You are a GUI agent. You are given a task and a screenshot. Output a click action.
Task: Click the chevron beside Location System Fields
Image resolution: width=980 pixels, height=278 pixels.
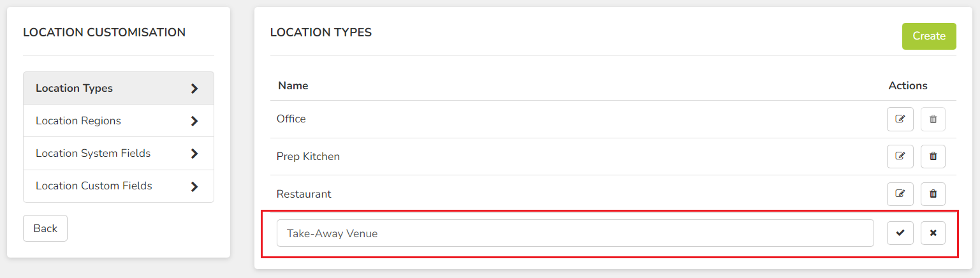coord(194,154)
